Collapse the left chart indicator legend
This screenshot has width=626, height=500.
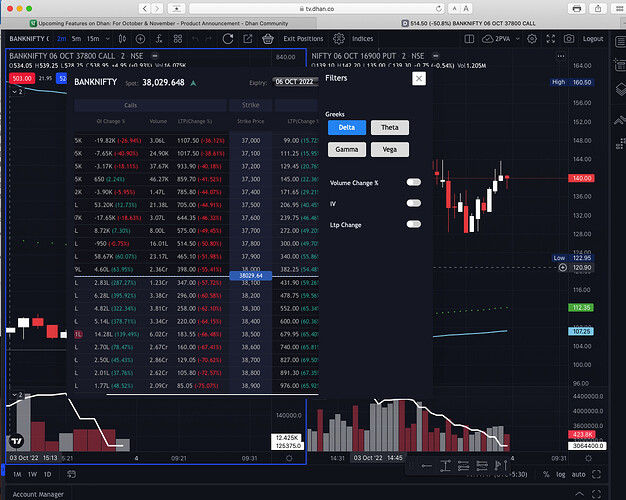pyautogui.click(x=17, y=92)
